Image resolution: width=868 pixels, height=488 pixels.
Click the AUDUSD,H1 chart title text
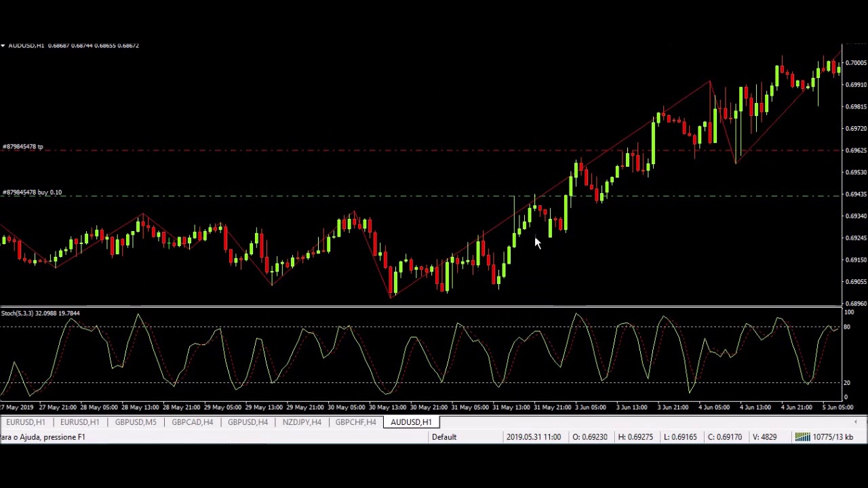point(26,45)
